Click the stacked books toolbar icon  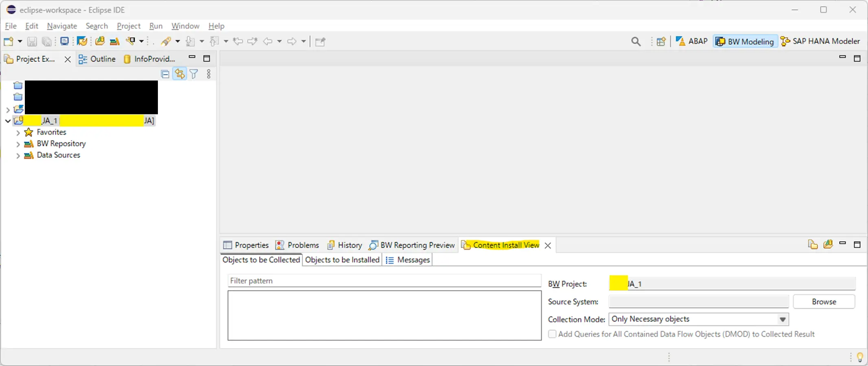point(115,41)
